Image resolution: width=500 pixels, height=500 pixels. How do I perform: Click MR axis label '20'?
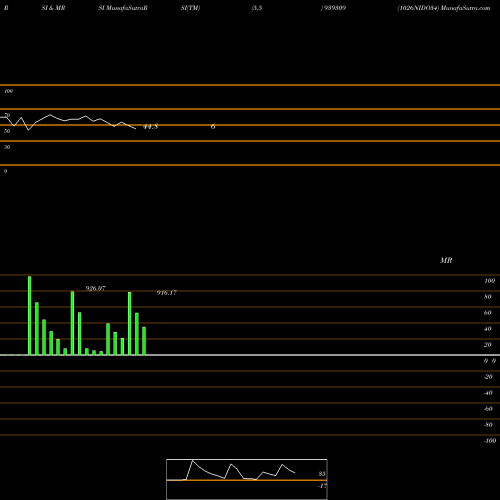click(x=488, y=345)
